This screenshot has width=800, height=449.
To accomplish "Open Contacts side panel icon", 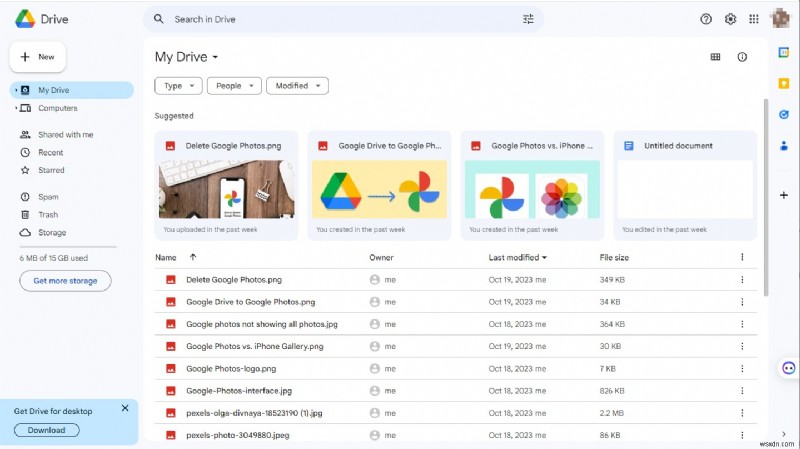I will pyautogui.click(x=784, y=146).
